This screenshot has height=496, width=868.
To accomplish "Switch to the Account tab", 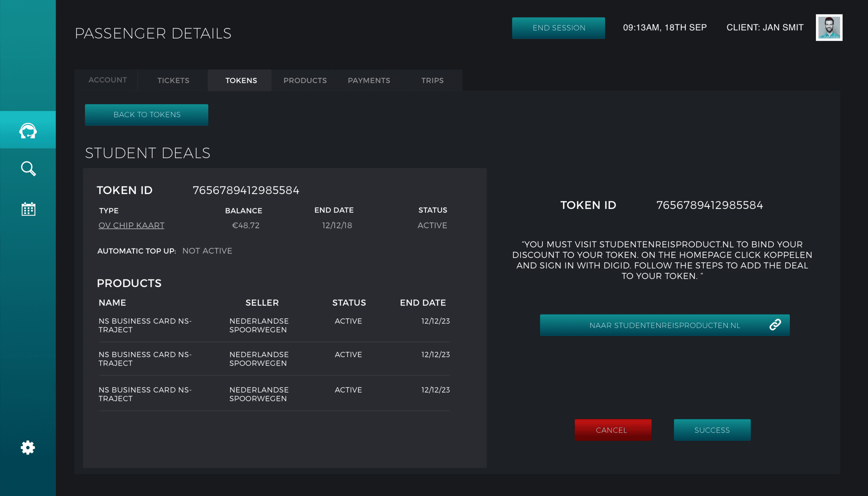I will click(x=107, y=80).
